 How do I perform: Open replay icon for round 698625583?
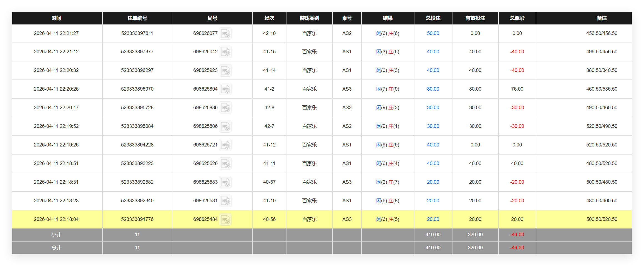point(225,182)
